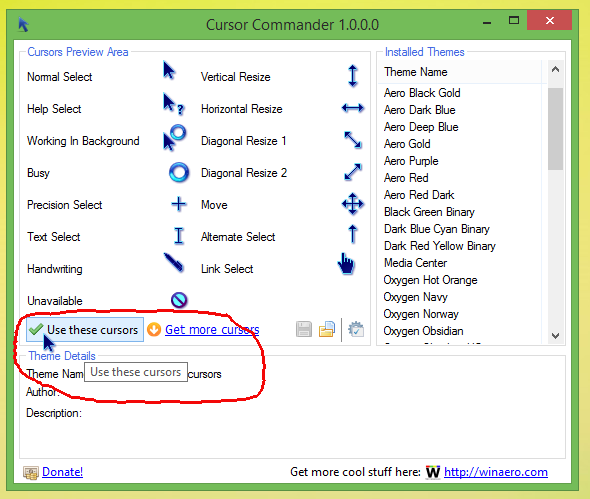This screenshot has height=499, width=590.
Task: Click the Normal Select label
Action: pyautogui.click(x=59, y=77)
